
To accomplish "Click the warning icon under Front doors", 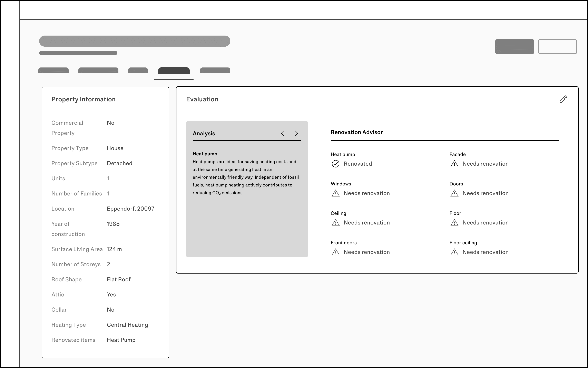I will (x=336, y=252).
